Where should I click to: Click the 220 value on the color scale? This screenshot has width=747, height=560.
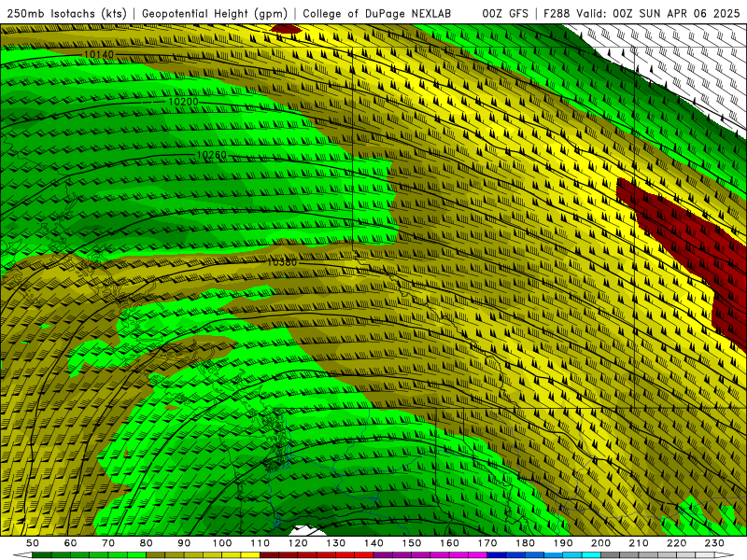pos(676,543)
